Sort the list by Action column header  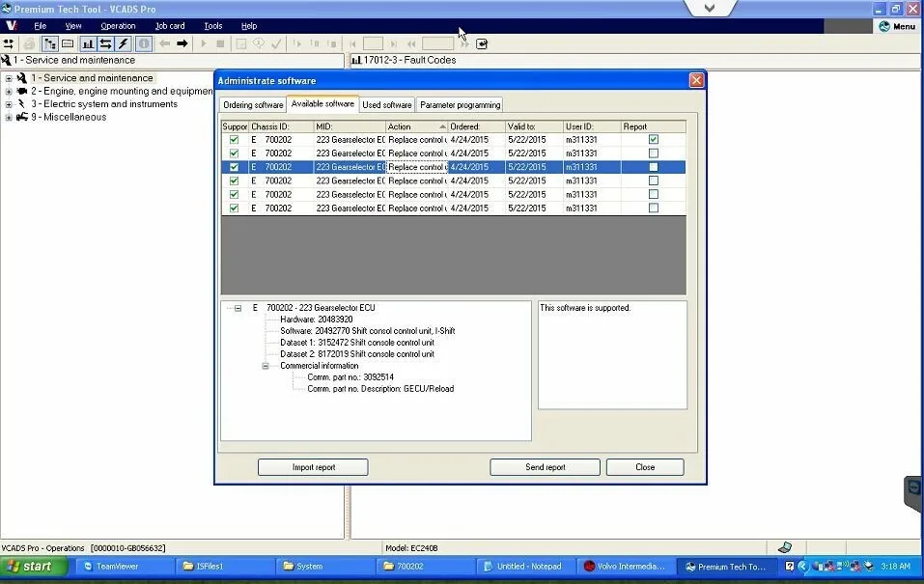pyautogui.click(x=416, y=126)
